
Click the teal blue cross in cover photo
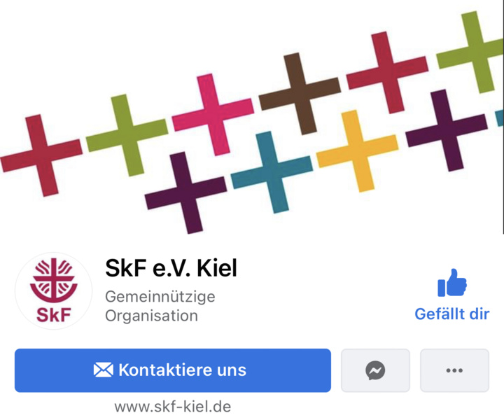pyautogui.click(x=272, y=172)
